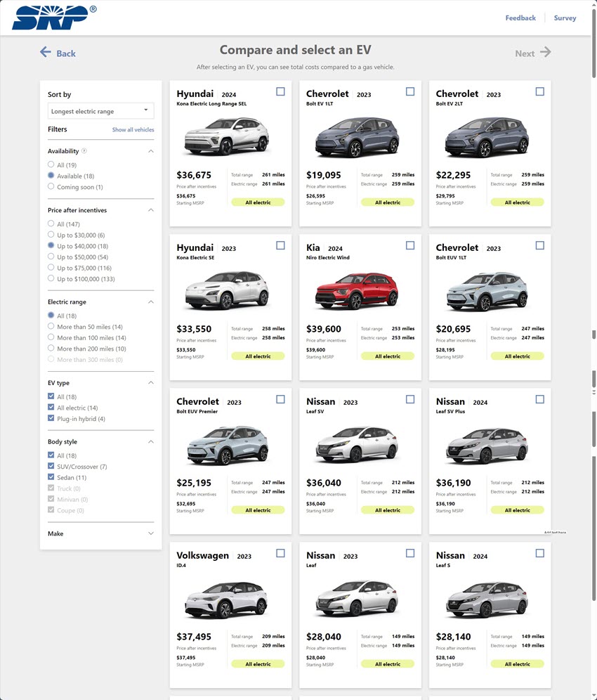Click the 'Show all vehicles' link
The image size is (597, 700).
pyautogui.click(x=131, y=129)
